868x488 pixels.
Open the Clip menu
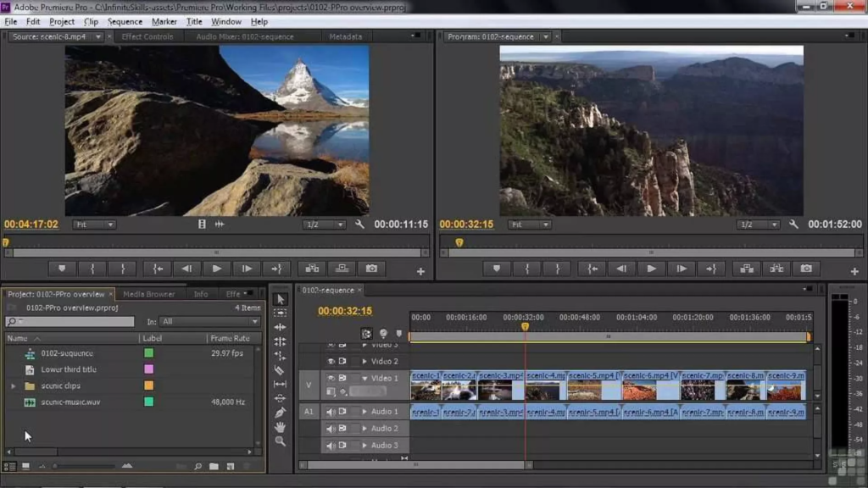[91, 21]
